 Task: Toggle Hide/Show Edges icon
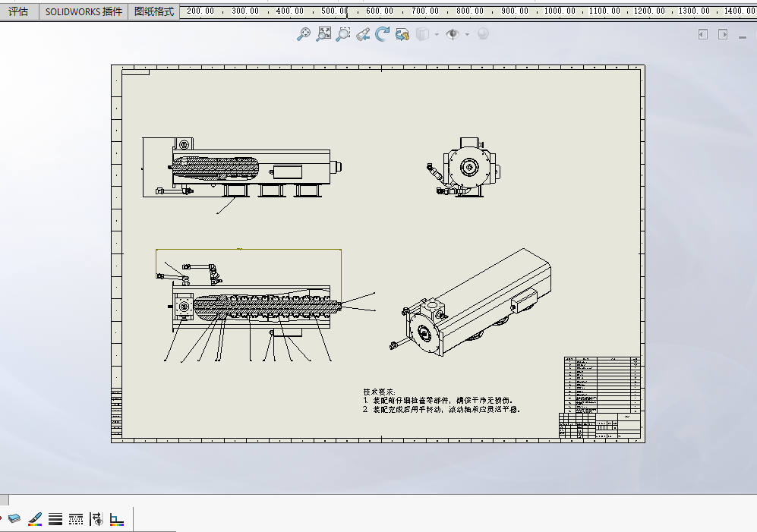click(96, 519)
